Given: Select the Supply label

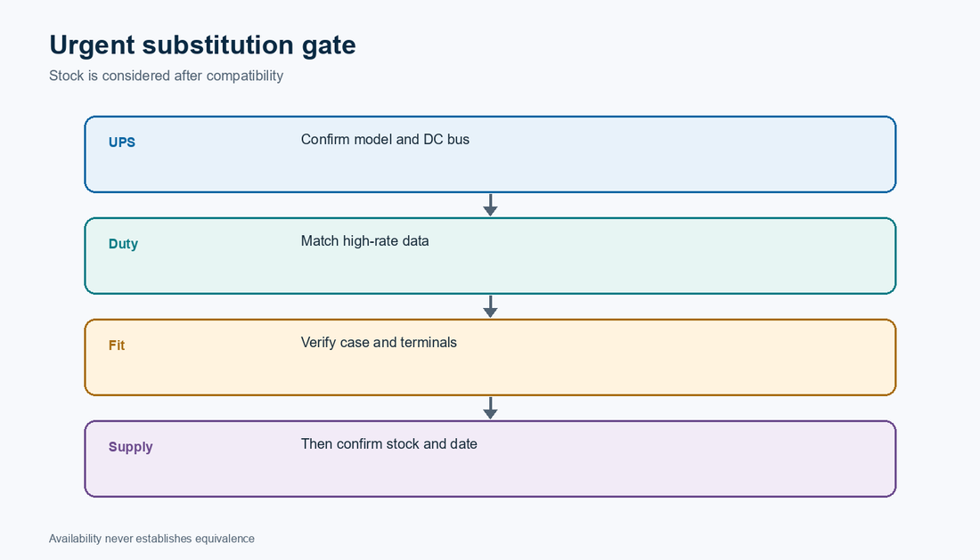Looking at the screenshot, I should tap(131, 447).
